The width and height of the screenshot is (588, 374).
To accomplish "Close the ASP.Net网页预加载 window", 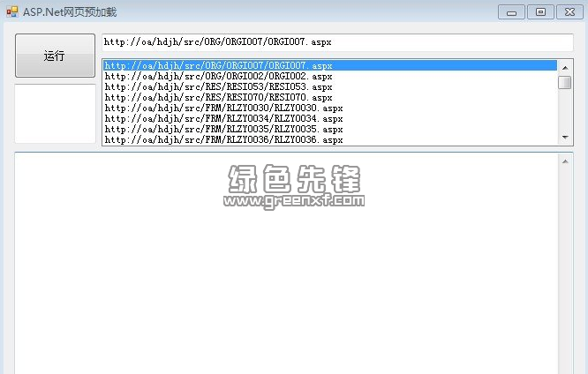I will pyautogui.click(x=569, y=12).
